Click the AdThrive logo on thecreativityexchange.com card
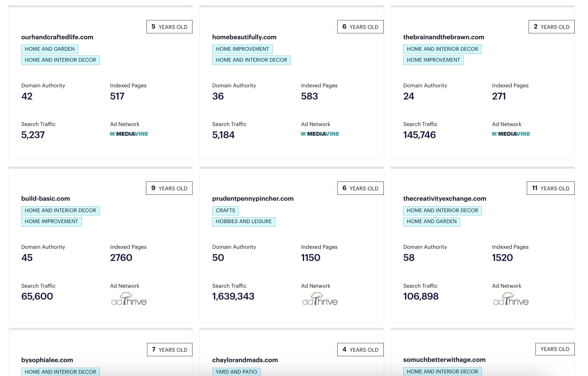This screenshot has width=588, height=376. [511, 299]
